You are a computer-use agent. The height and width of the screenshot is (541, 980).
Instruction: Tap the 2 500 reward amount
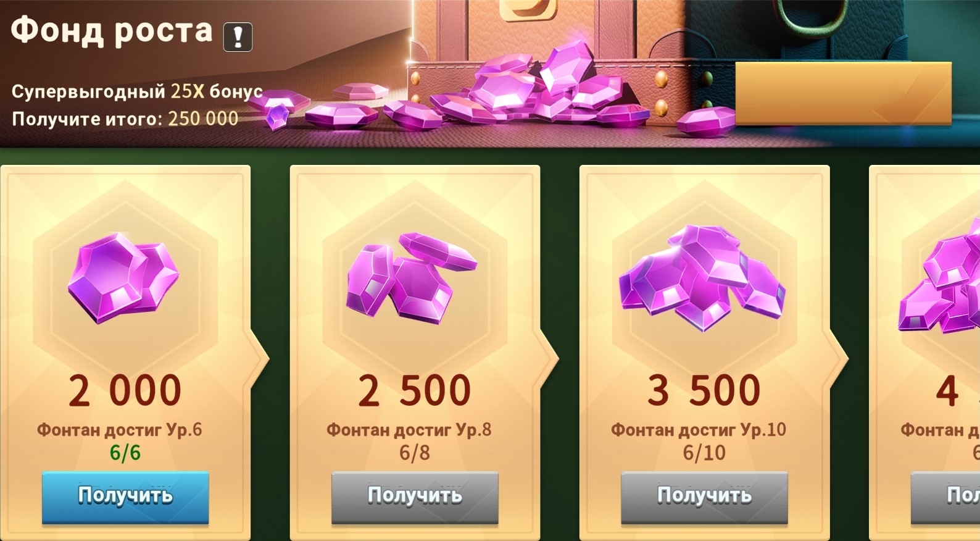415,391
